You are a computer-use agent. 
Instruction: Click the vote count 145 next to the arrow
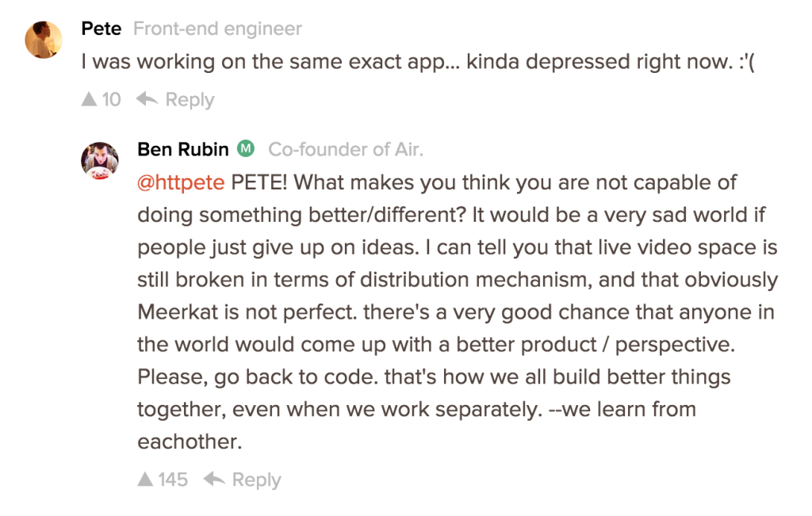(172, 479)
